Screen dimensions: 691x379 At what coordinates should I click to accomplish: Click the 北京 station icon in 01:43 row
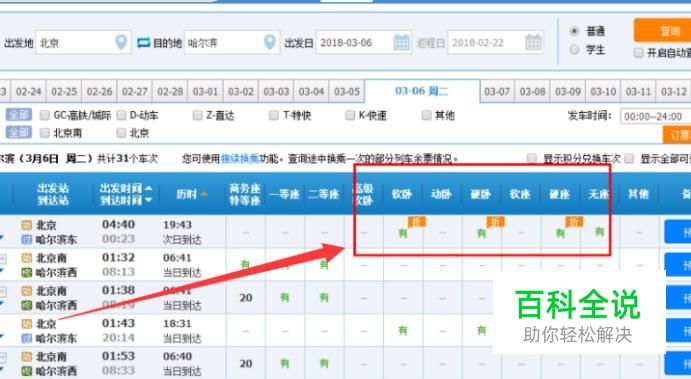[26, 324]
